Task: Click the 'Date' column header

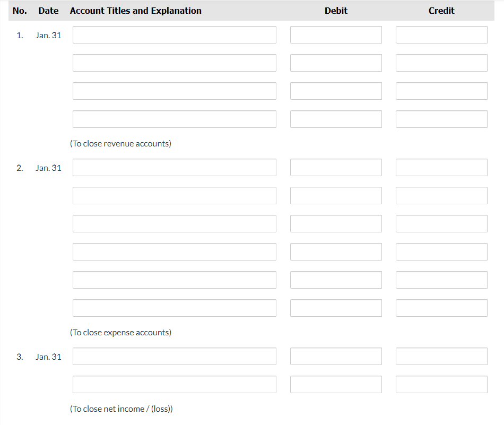Action: coord(48,11)
